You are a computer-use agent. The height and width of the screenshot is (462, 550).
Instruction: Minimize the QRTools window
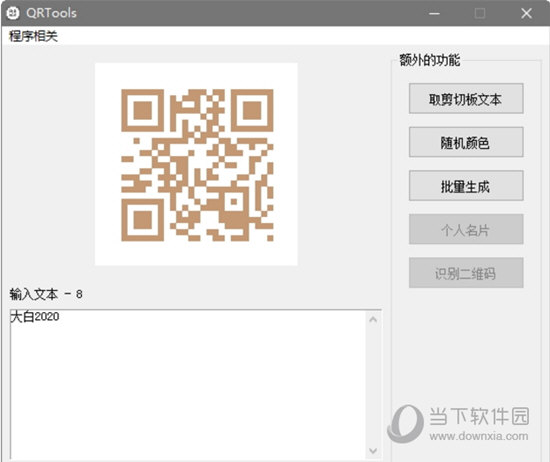point(434,13)
